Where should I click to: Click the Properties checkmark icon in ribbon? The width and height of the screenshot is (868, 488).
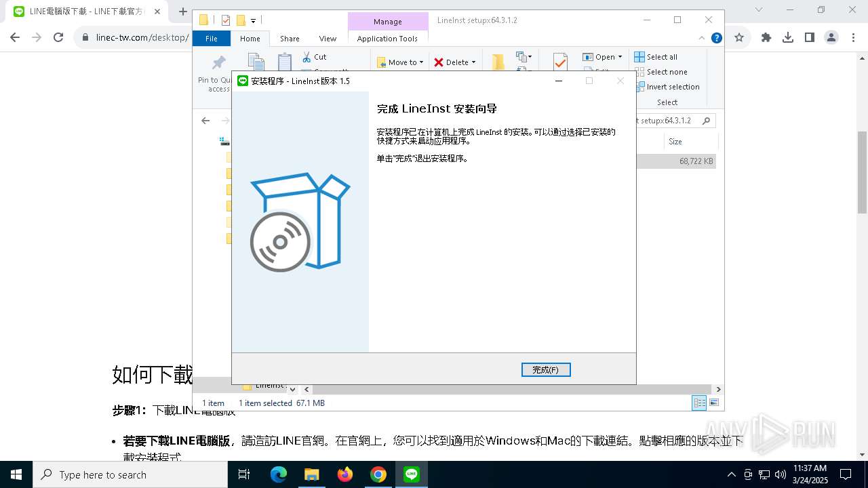(x=560, y=62)
